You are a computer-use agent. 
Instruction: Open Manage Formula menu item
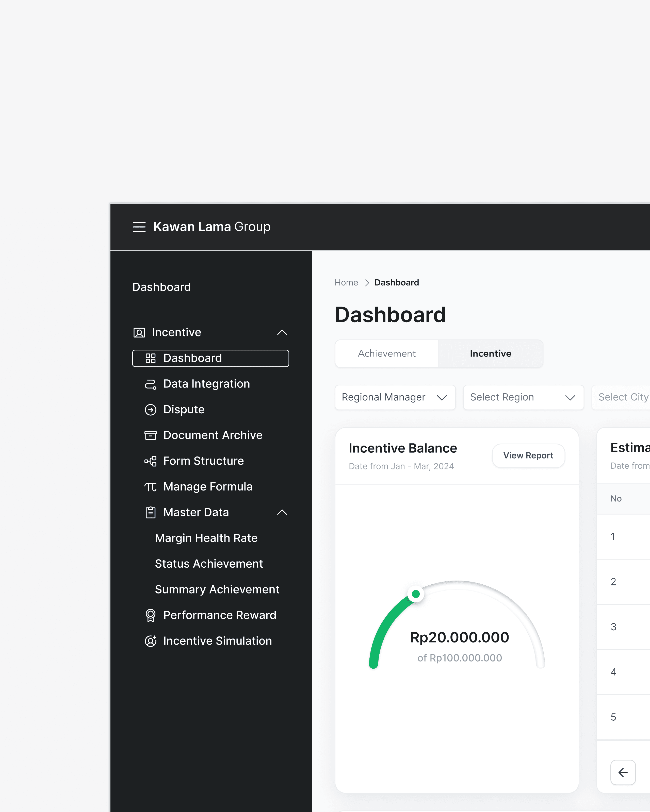[x=208, y=487]
